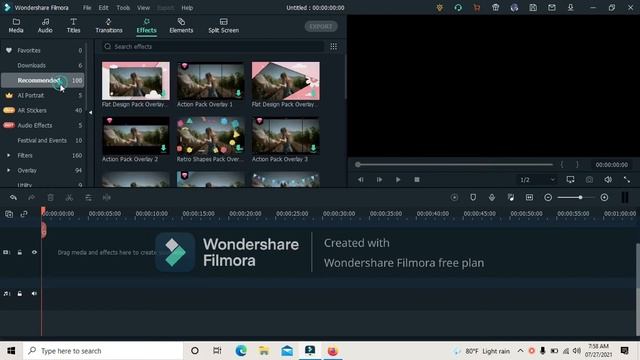Download Action Pack Overlay 2 effect
Screen dimensions: 640x360
pyautogui.click(x=164, y=149)
